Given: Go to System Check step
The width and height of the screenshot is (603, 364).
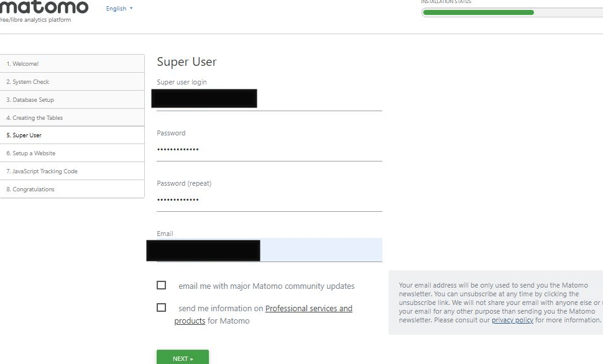Looking at the screenshot, I should pyautogui.click(x=72, y=82).
